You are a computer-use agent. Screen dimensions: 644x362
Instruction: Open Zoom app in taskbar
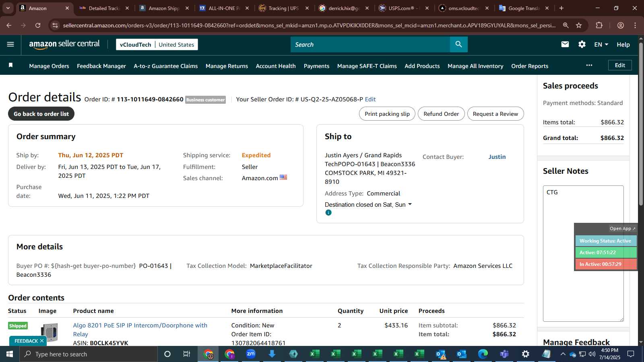point(251,354)
